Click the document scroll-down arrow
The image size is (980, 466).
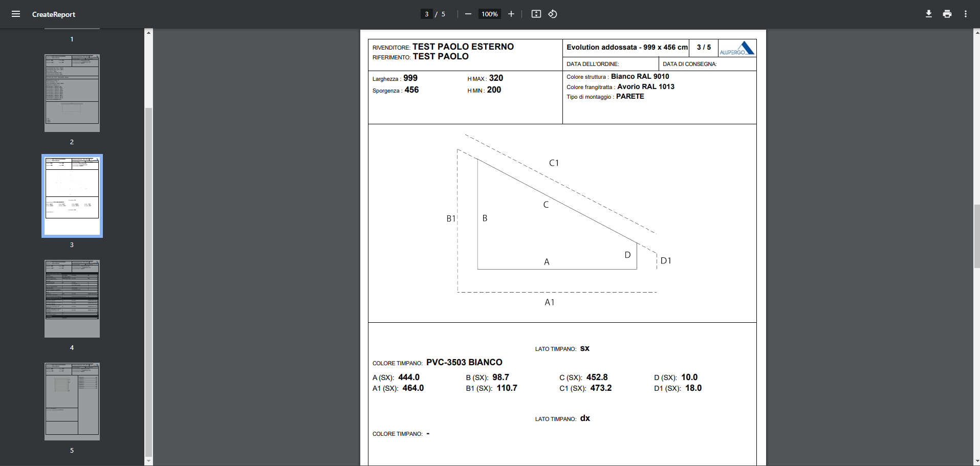coord(976,461)
